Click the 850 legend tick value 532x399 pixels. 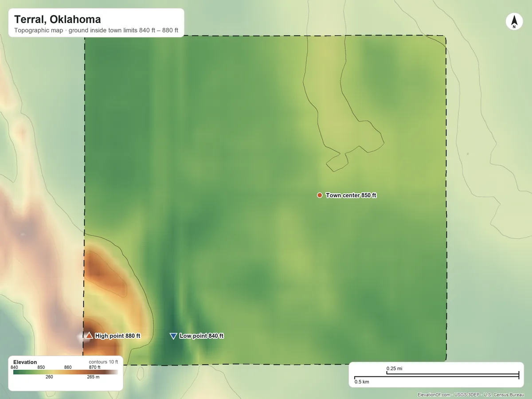click(41, 367)
